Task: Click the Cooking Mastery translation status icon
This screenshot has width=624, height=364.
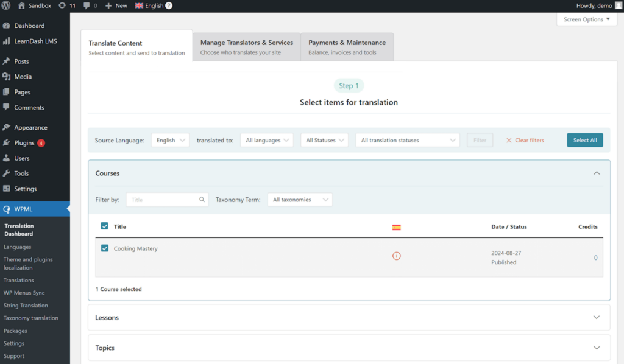Action: point(396,256)
